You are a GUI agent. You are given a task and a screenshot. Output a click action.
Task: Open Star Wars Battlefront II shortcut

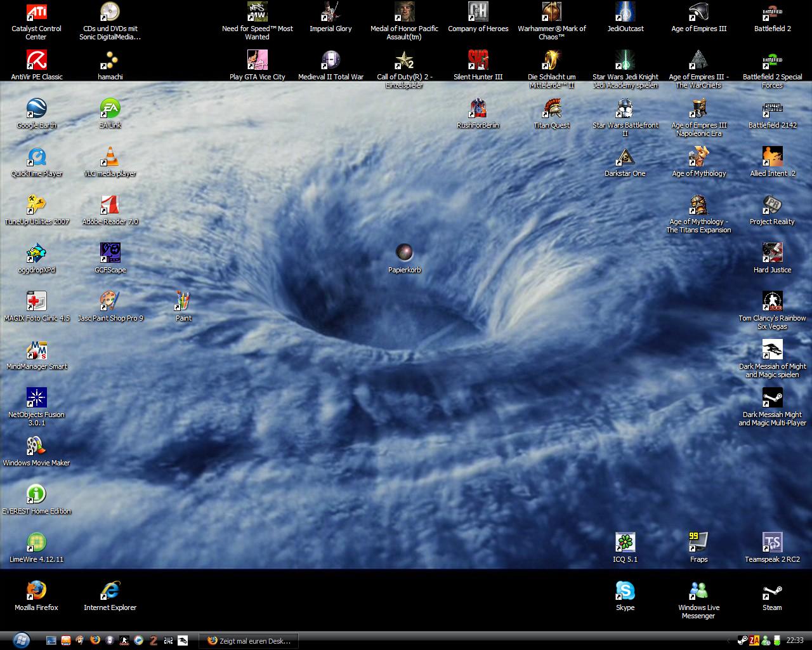coord(625,109)
